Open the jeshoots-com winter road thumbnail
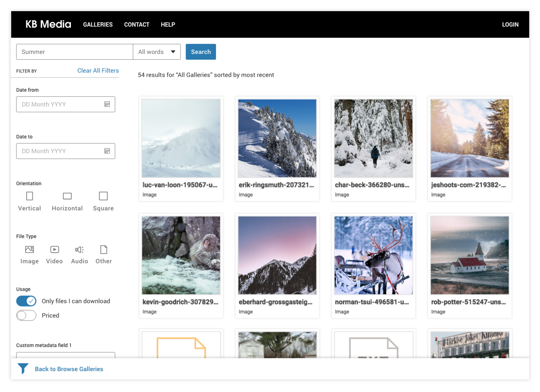The width and height of the screenshot is (540, 392). point(469,138)
